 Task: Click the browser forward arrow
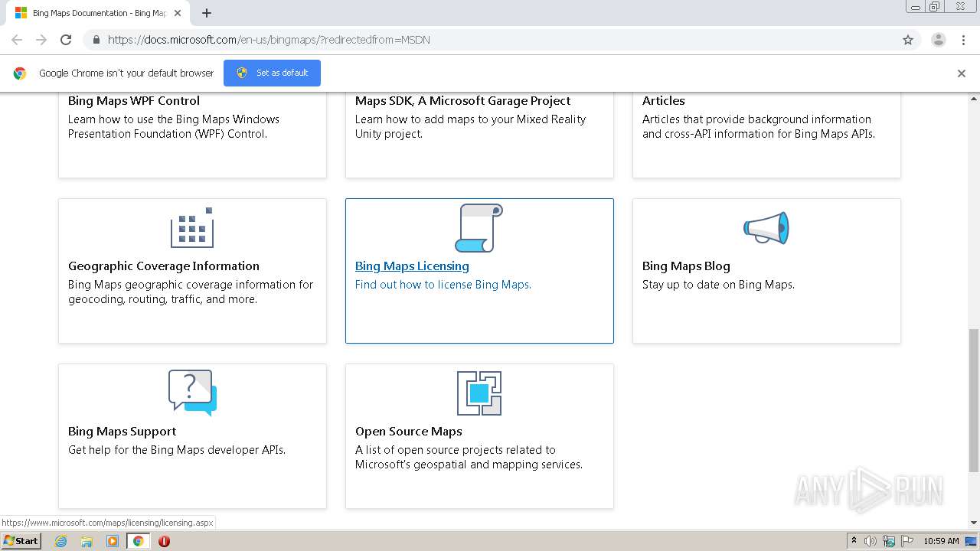pyautogui.click(x=41, y=40)
